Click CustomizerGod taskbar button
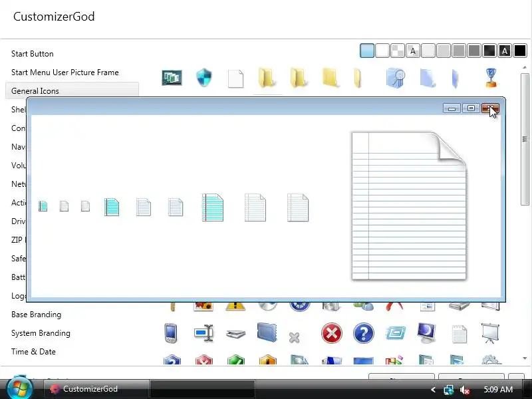The image size is (532, 399). tap(96, 389)
